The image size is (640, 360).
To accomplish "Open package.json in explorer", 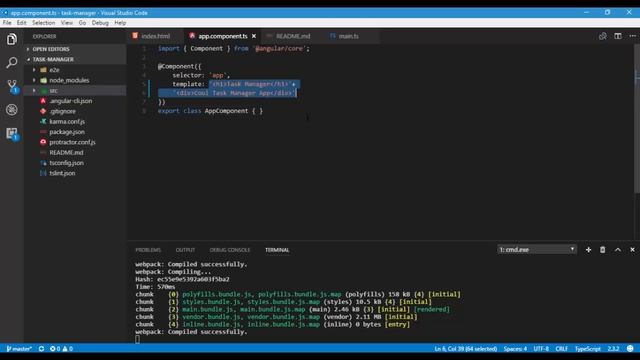I will [x=67, y=132].
